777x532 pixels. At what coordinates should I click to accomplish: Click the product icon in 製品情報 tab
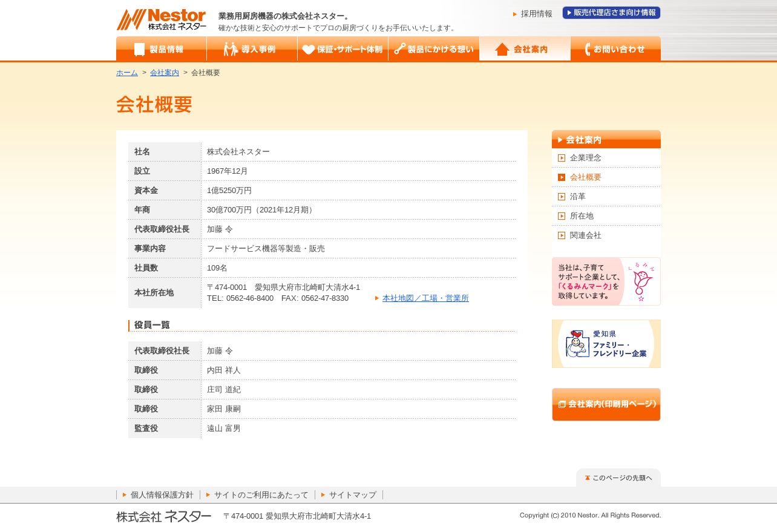tap(140, 50)
